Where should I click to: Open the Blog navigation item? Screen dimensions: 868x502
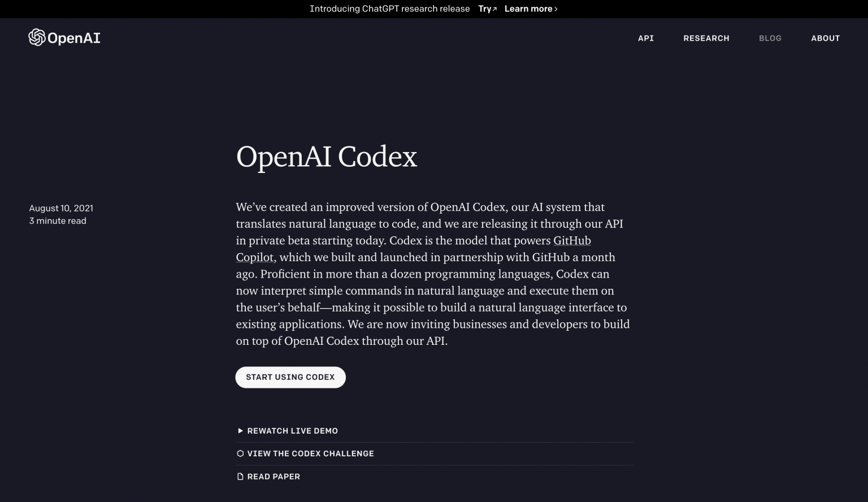click(770, 38)
